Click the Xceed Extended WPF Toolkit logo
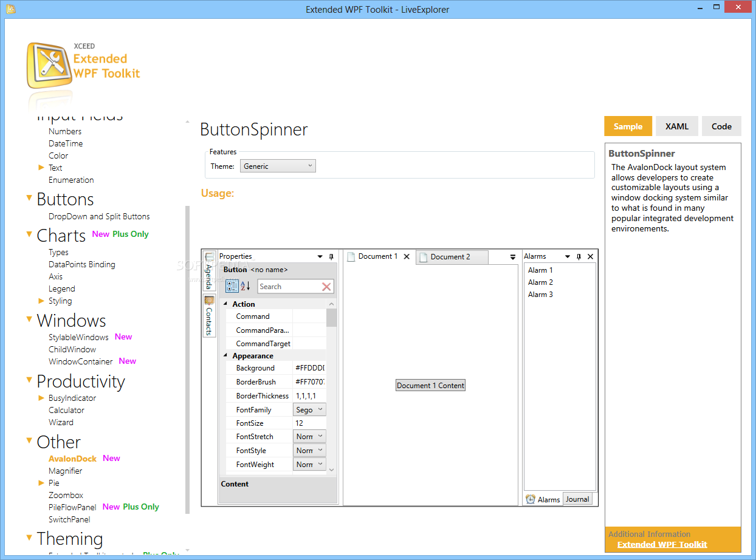756x560 pixels. coord(83,66)
